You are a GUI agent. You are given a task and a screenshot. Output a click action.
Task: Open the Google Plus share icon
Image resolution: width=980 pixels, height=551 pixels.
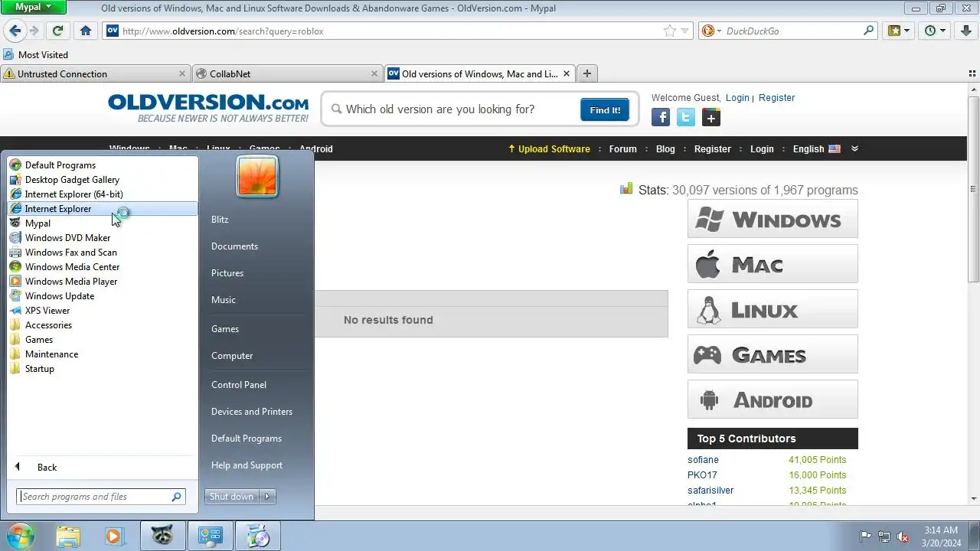(x=711, y=117)
